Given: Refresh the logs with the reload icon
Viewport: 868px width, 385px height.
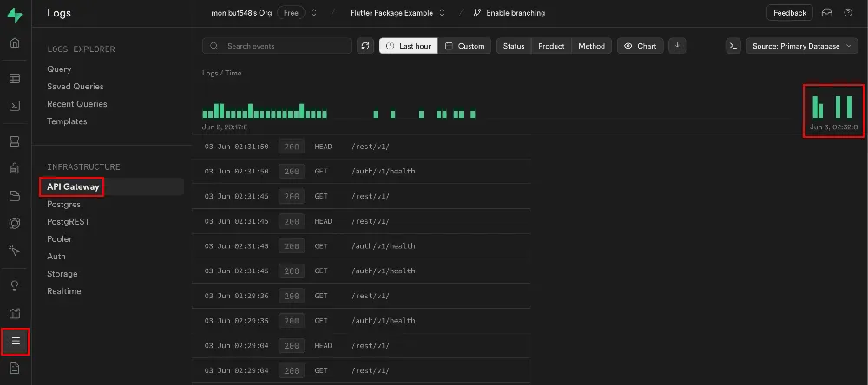Looking at the screenshot, I should pyautogui.click(x=365, y=46).
